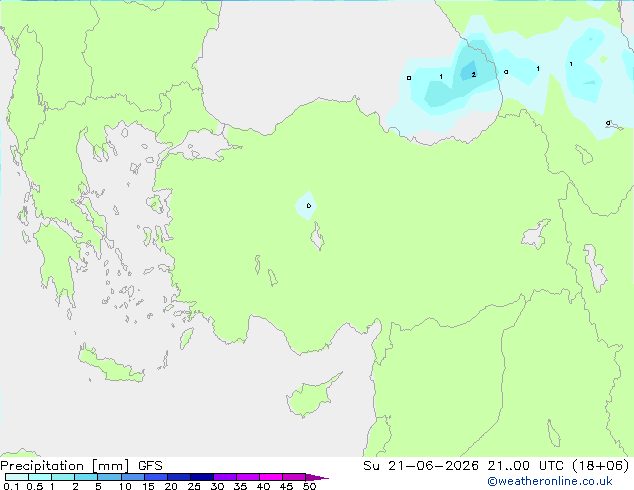Select the 35–40 mm violet legend swatch
The image size is (634, 490).
tap(247, 477)
